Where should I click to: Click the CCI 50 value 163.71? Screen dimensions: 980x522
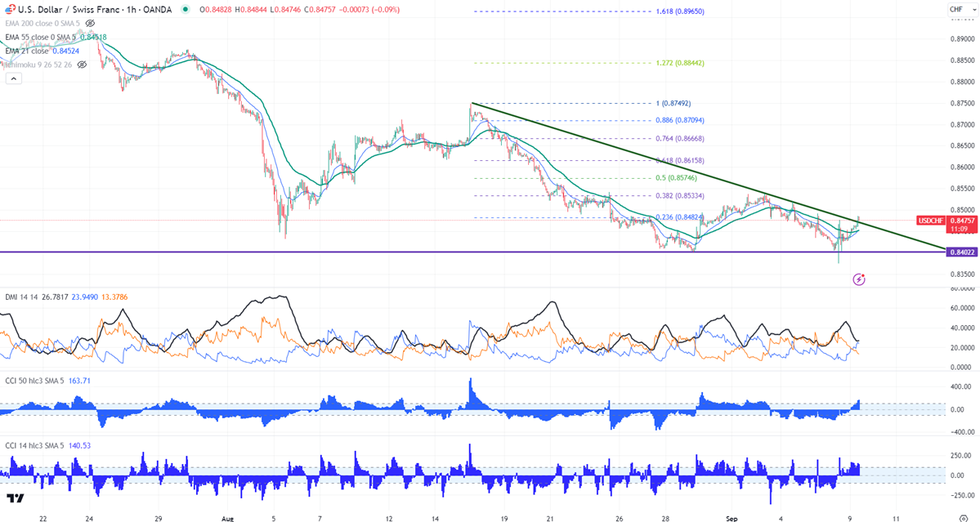[78, 381]
